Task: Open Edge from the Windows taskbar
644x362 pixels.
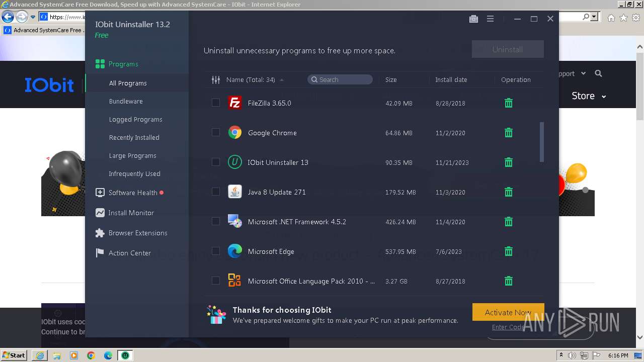Action: (108, 355)
